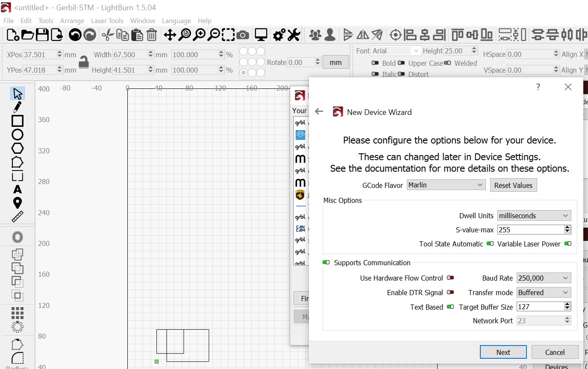Click the wizard back arrow

(x=319, y=111)
